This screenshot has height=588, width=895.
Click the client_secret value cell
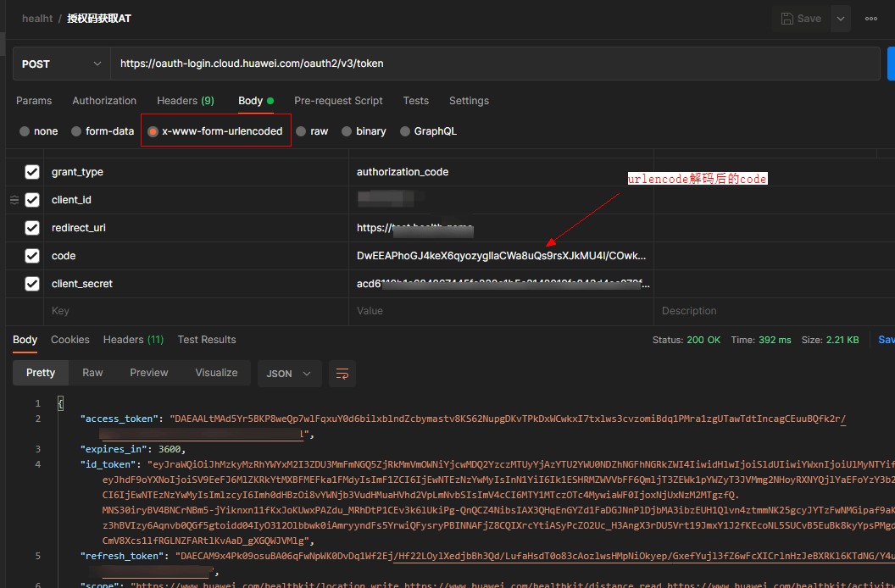click(501, 284)
